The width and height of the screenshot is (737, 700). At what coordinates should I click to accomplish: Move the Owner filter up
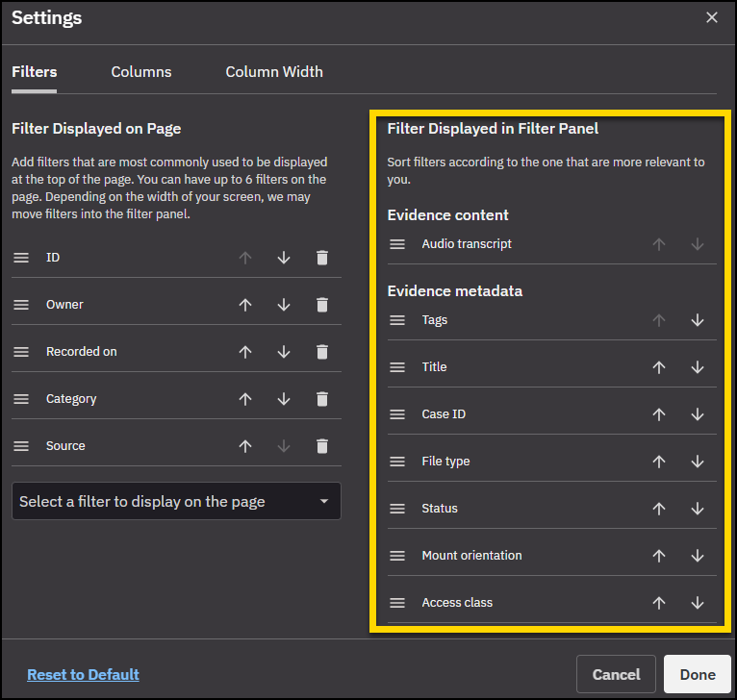245,305
